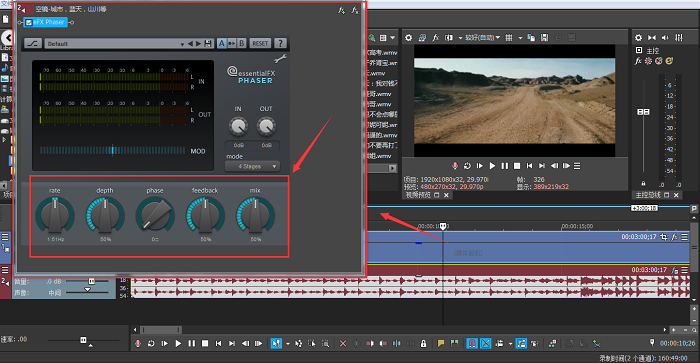Open the 4 Stages mode dropdown
This screenshot has height=363, width=700.
click(252, 166)
